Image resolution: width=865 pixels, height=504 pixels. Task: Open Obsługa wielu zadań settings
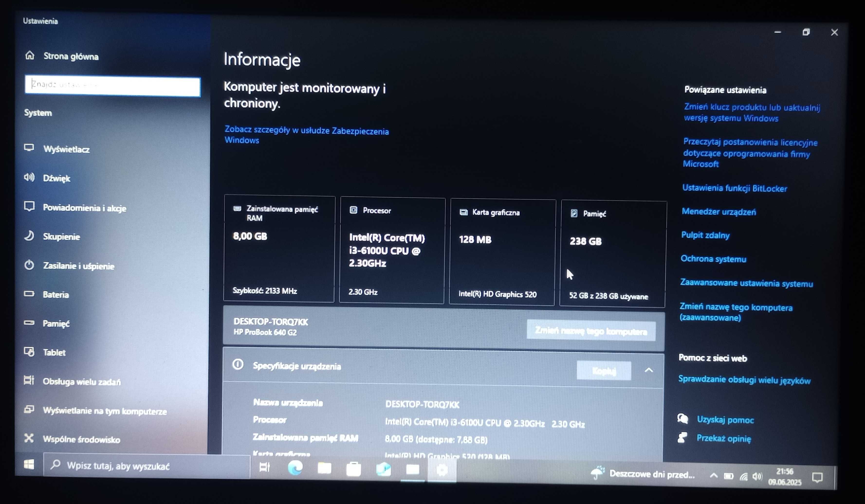click(73, 381)
